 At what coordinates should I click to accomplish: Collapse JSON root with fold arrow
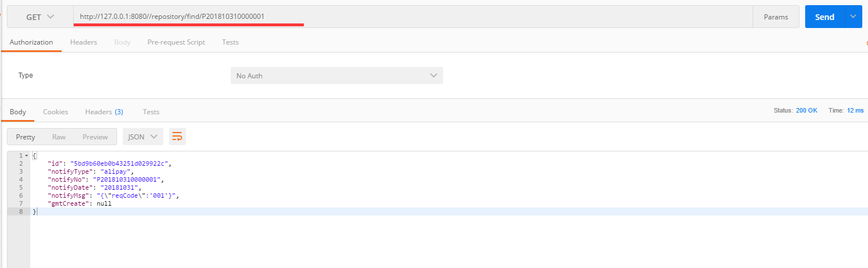[26, 155]
